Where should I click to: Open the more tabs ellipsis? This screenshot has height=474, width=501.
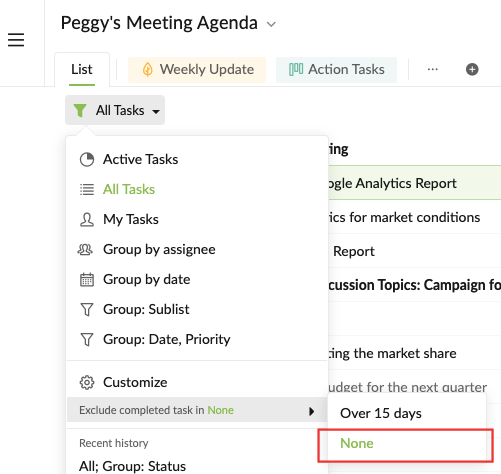tap(432, 69)
